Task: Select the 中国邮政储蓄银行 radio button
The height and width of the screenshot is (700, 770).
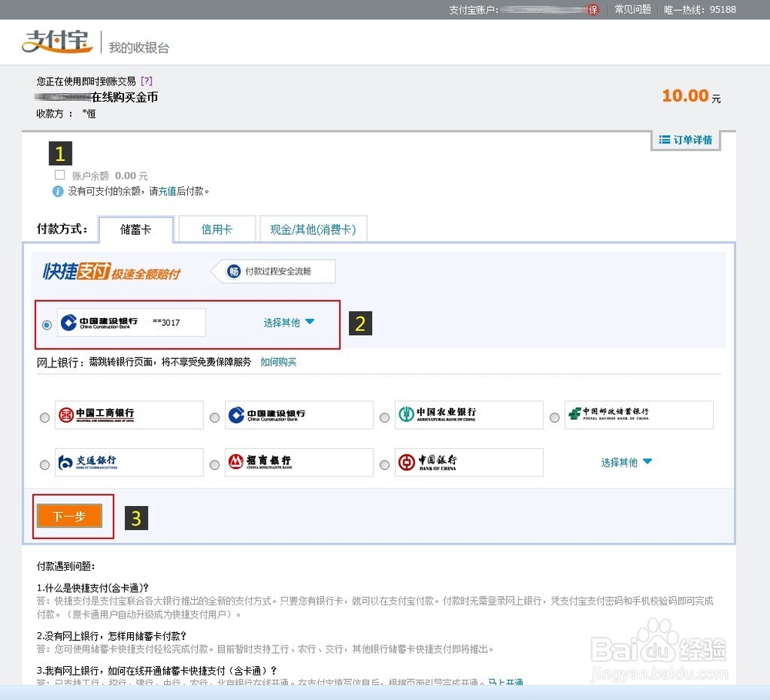Action: pos(554,417)
